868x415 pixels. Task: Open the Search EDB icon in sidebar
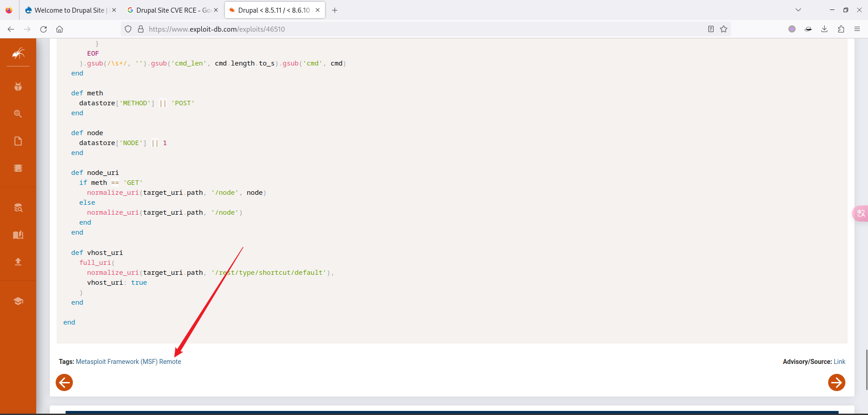click(x=18, y=208)
